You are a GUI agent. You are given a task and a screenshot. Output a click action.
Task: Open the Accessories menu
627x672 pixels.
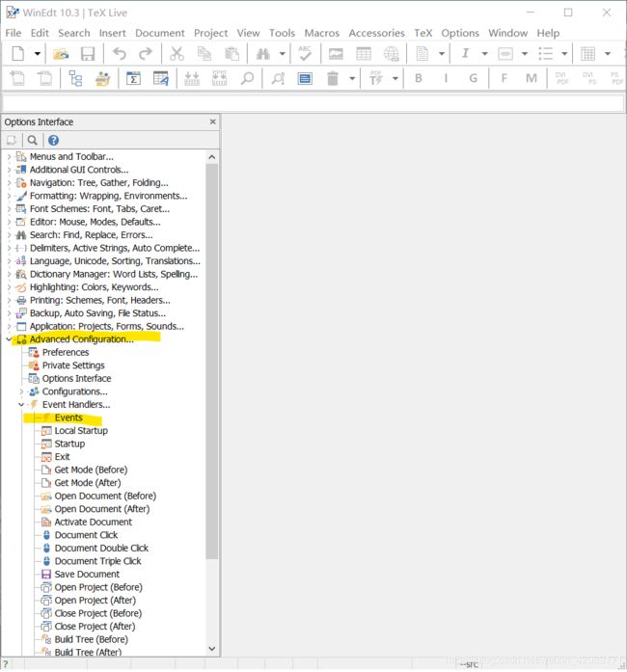(376, 33)
